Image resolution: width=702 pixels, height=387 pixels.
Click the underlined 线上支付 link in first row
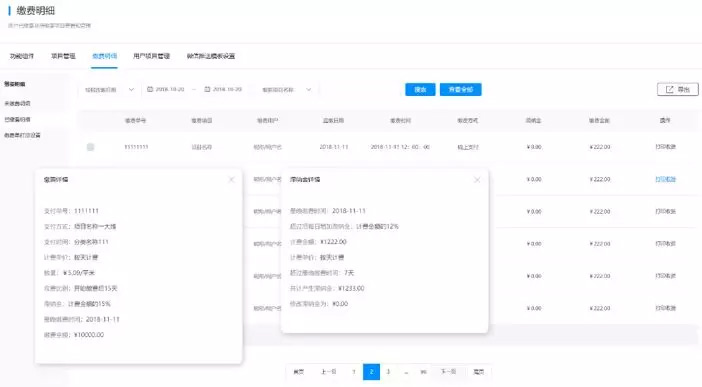coord(467,147)
